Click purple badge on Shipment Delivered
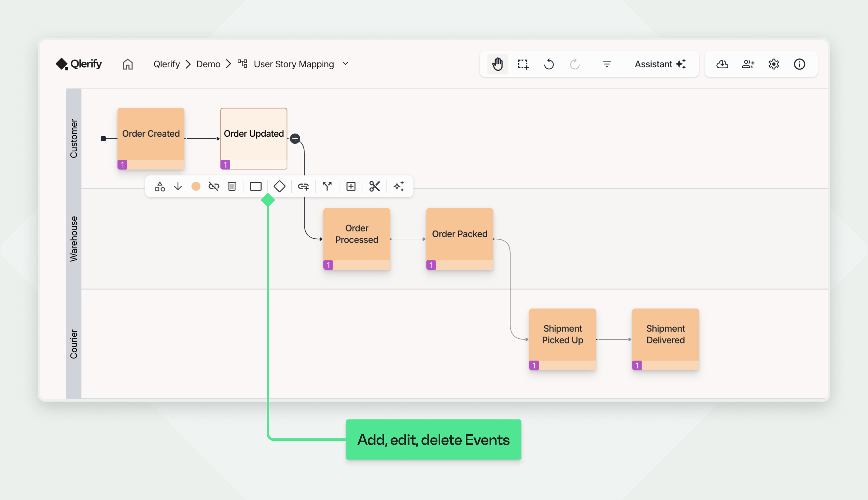 637,365
